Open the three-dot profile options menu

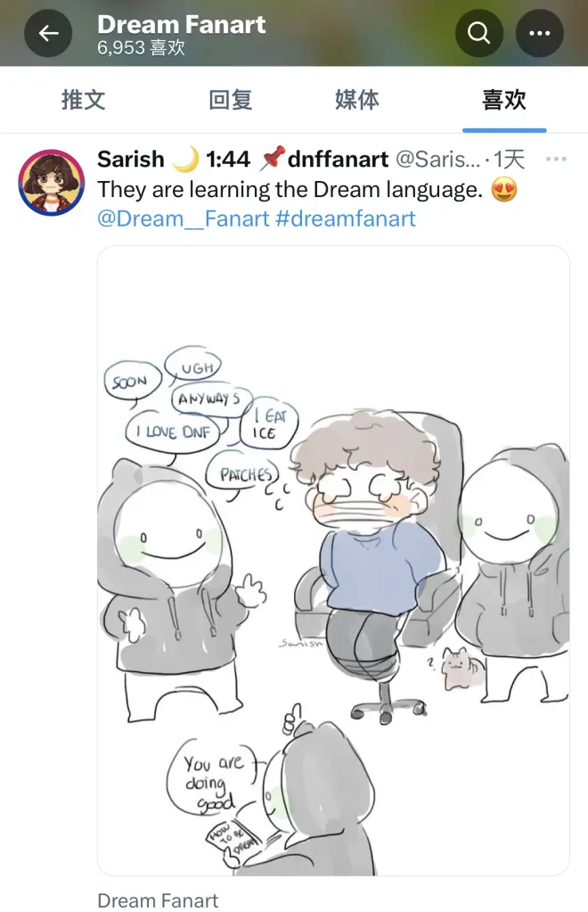539,33
